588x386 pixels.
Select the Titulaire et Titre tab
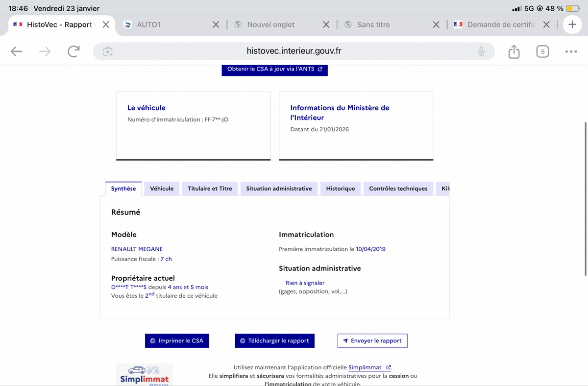click(210, 189)
